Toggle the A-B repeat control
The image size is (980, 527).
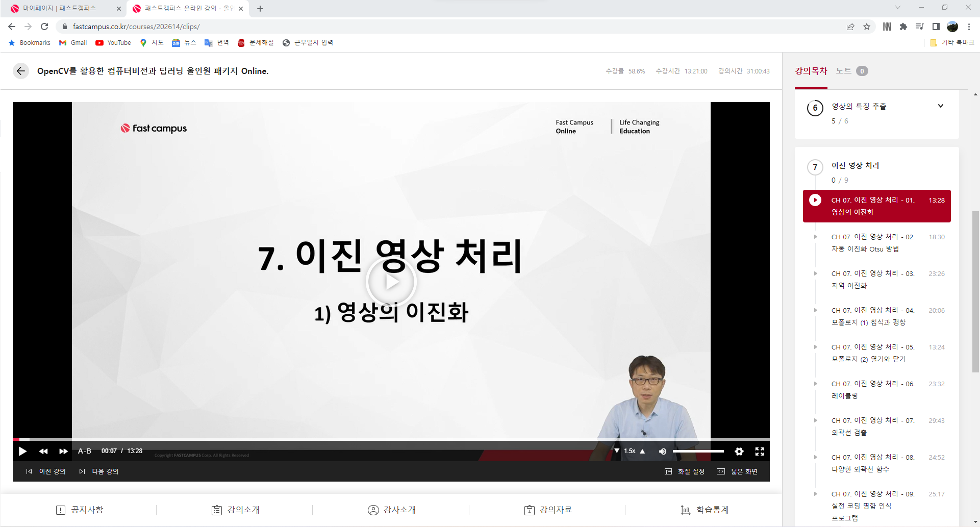pos(85,451)
